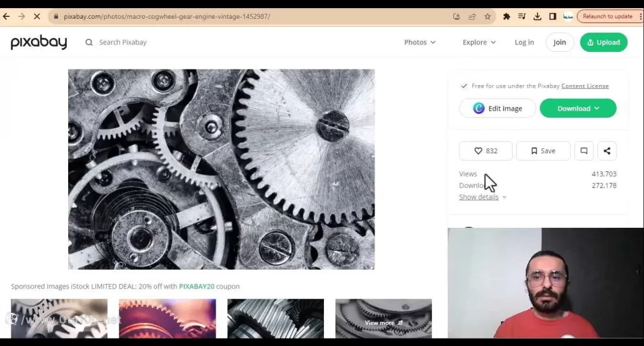This screenshot has height=346, width=644.
Task: Open the Photos dropdown menu
Action: pyautogui.click(x=420, y=43)
